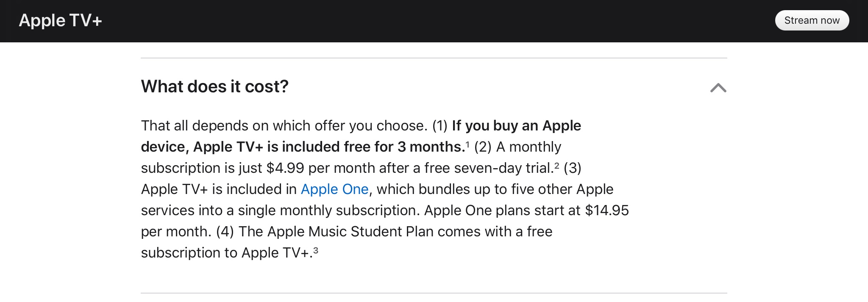
Task: Click the "(4)" offer number marker
Action: point(225,232)
